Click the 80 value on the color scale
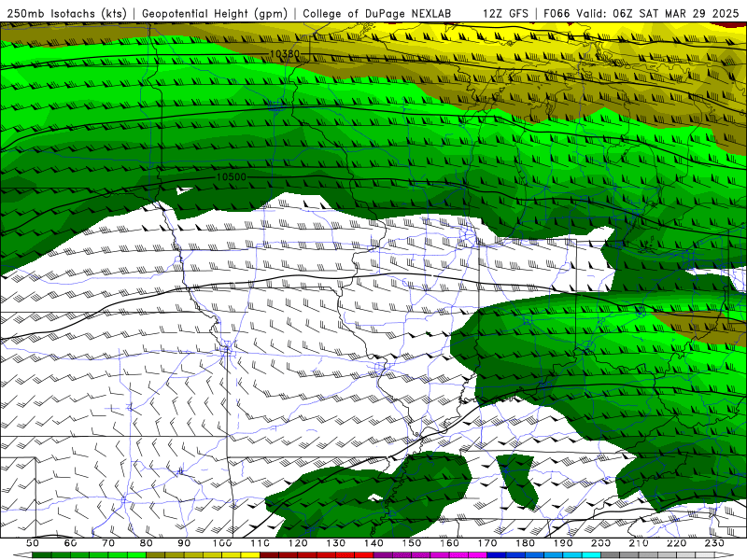This screenshot has height=560, width=747. point(147,543)
